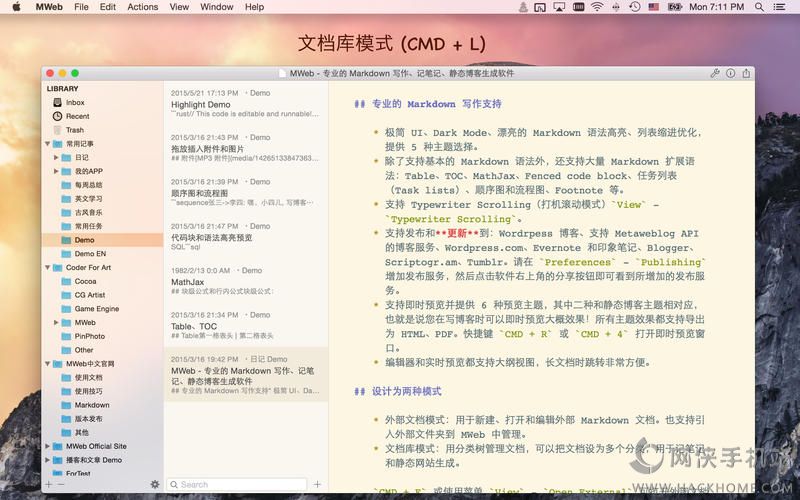
Task: Collapse the MWeb中文官网 category
Action: pyautogui.click(x=47, y=364)
